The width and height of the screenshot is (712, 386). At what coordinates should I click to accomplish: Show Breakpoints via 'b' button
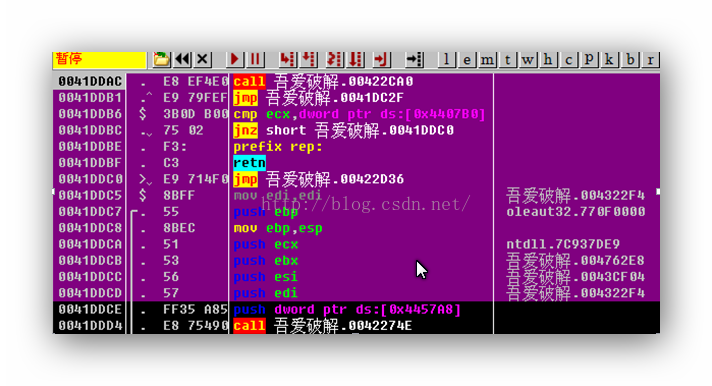630,59
